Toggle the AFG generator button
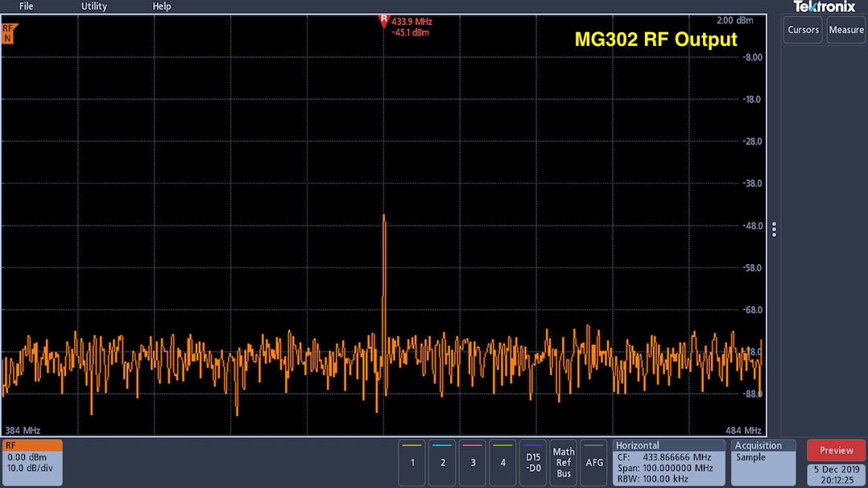Image resolution: width=868 pixels, height=488 pixels. point(594,461)
